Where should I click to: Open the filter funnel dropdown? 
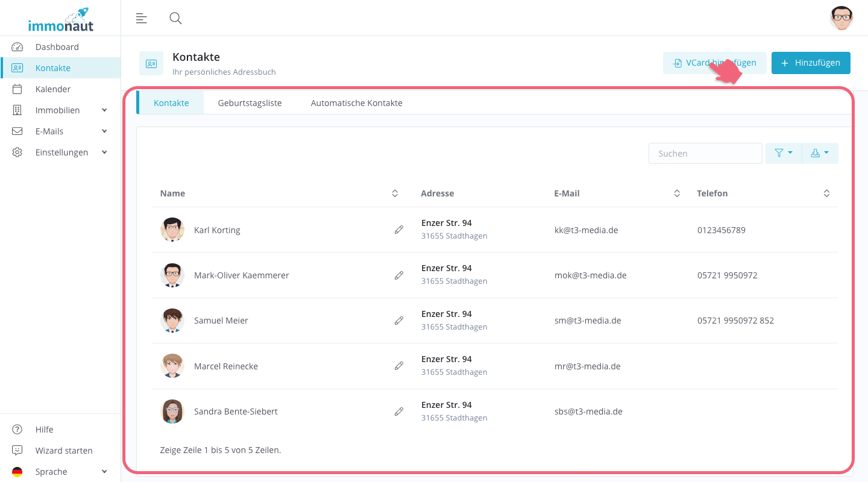coord(783,154)
